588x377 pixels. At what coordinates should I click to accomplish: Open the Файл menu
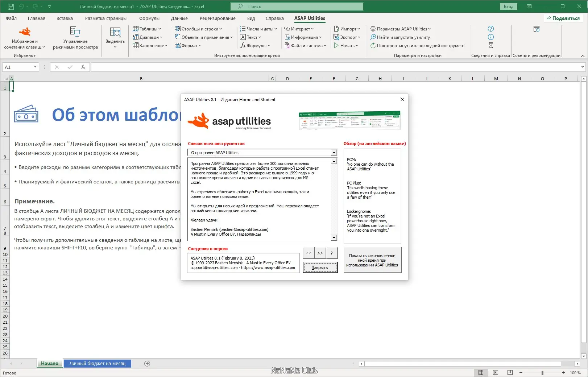coord(11,18)
